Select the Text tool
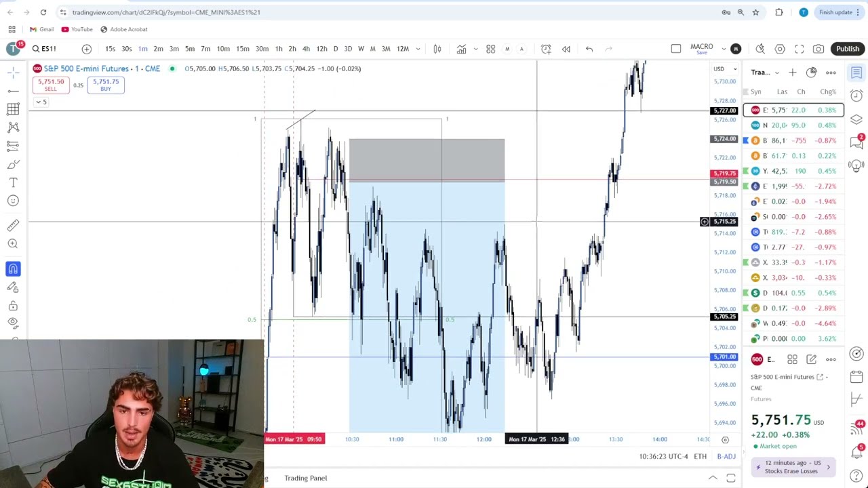Screen dimensions: 868x488 pos(13,182)
